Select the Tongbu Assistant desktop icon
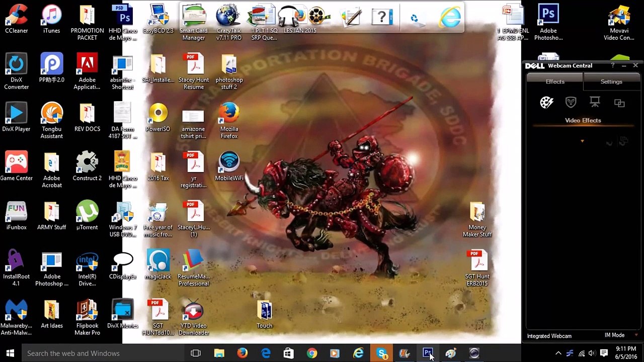This screenshot has width=644, height=362. coord(52,121)
